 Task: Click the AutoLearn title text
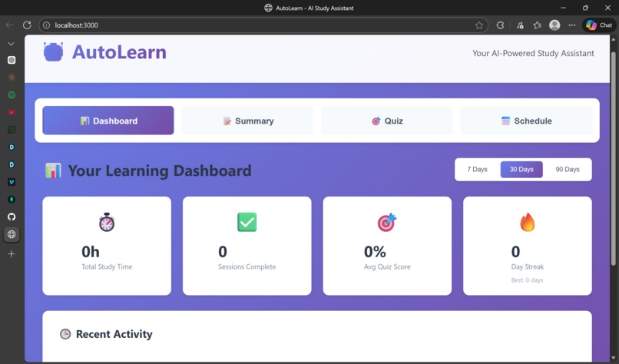[x=119, y=51]
